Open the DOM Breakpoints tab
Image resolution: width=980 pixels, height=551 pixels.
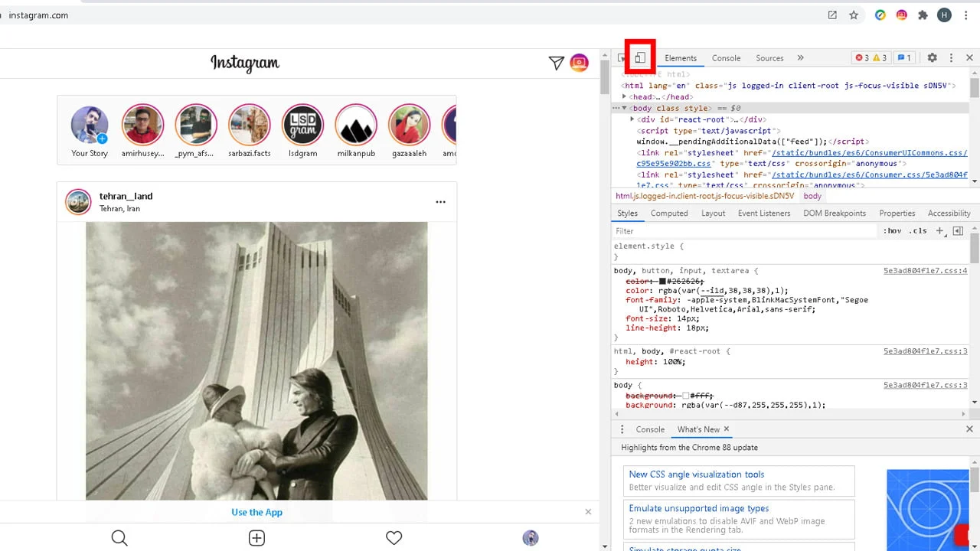[x=835, y=214]
